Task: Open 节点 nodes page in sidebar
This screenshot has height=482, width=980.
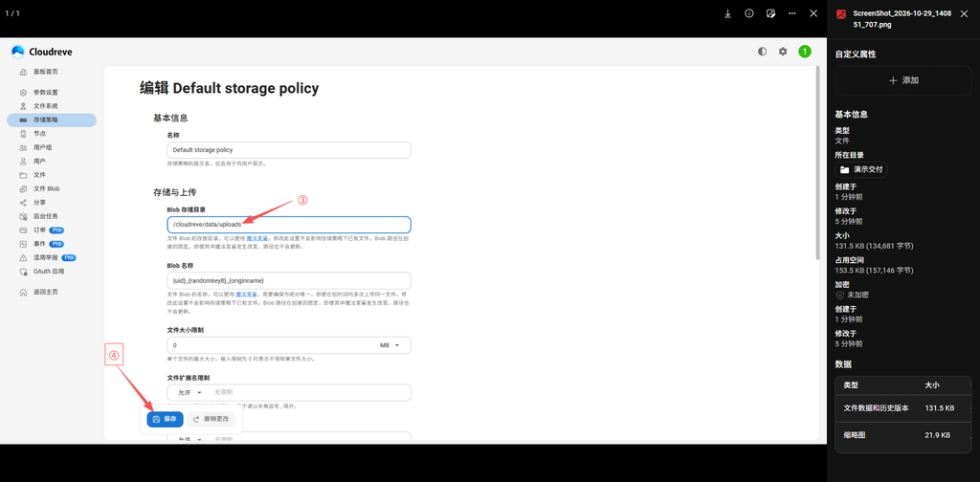Action: pos(52,134)
